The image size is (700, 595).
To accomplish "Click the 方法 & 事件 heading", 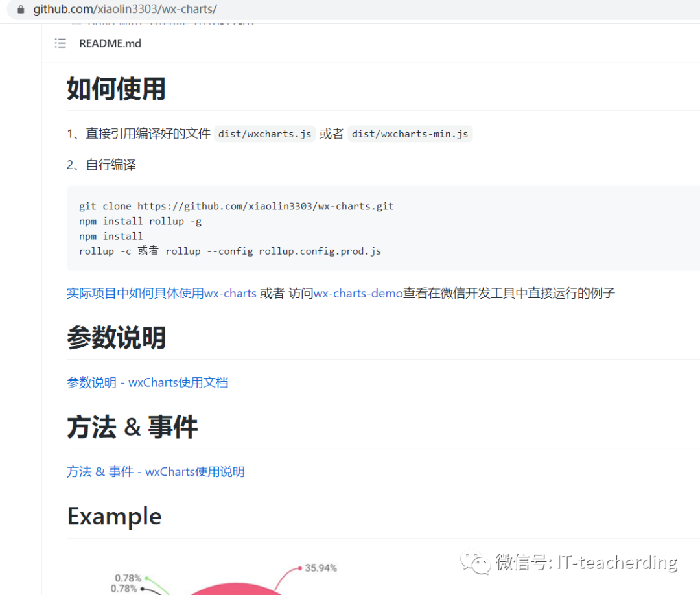I will (x=132, y=426).
